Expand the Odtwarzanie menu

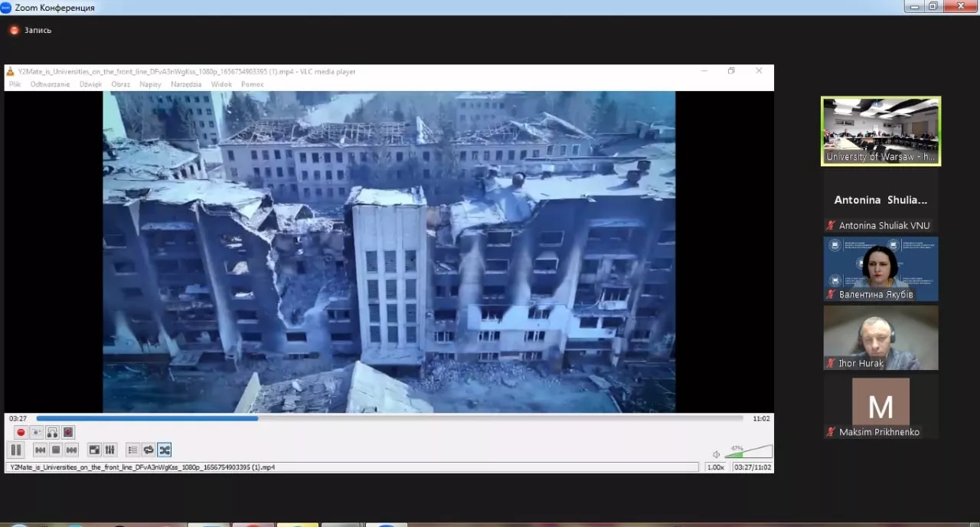pos(50,84)
